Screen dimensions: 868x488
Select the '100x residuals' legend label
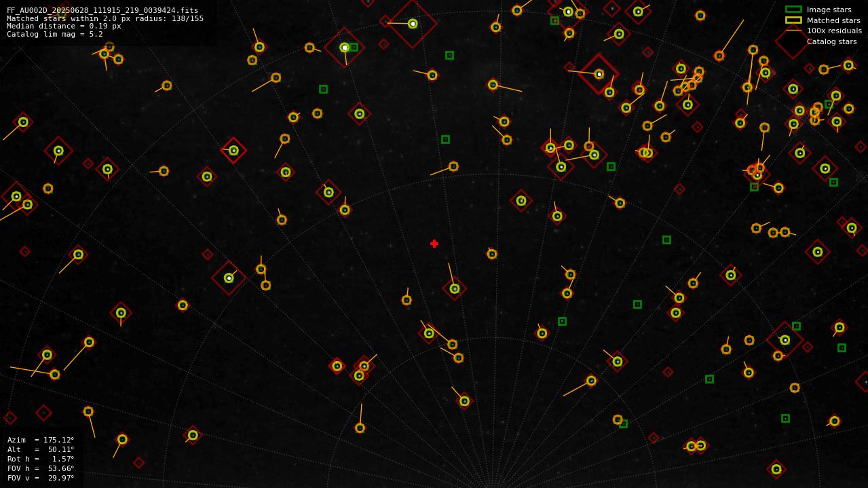pos(834,31)
